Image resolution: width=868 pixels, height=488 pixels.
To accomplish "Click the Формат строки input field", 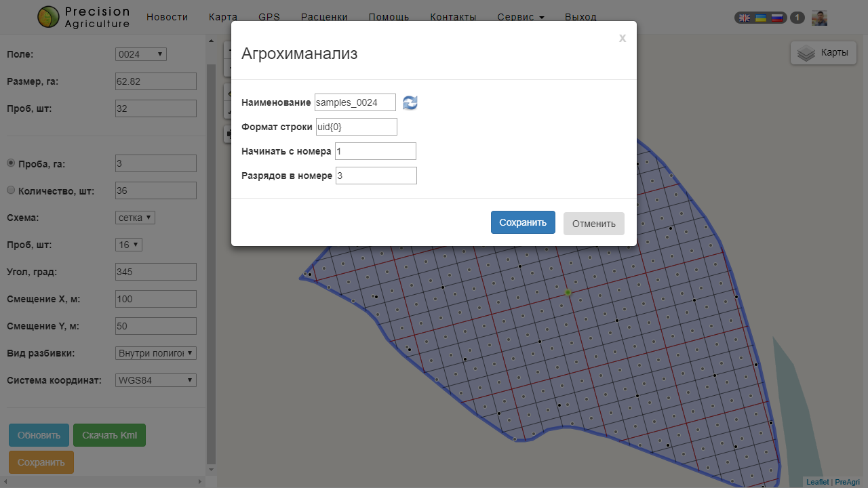I will click(356, 127).
